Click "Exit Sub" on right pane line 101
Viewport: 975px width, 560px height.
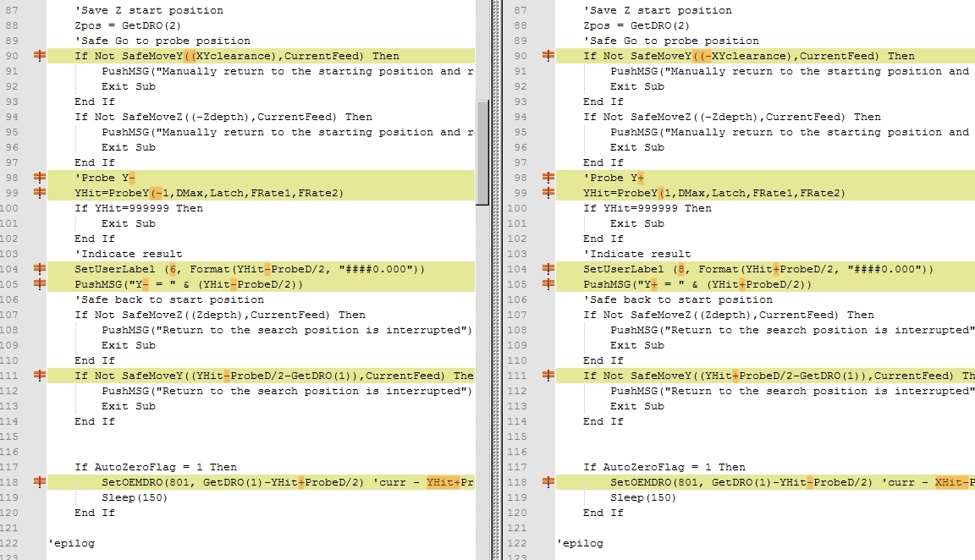pyautogui.click(x=637, y=223)
